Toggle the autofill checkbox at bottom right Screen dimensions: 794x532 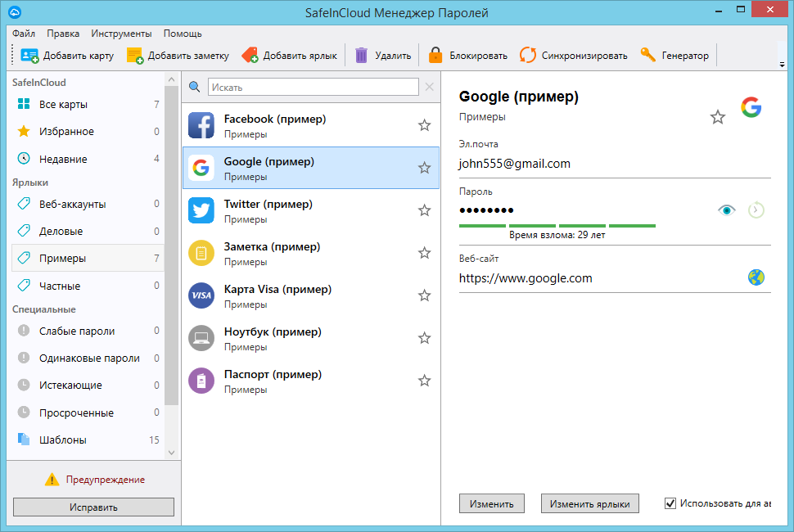(671, 503)
